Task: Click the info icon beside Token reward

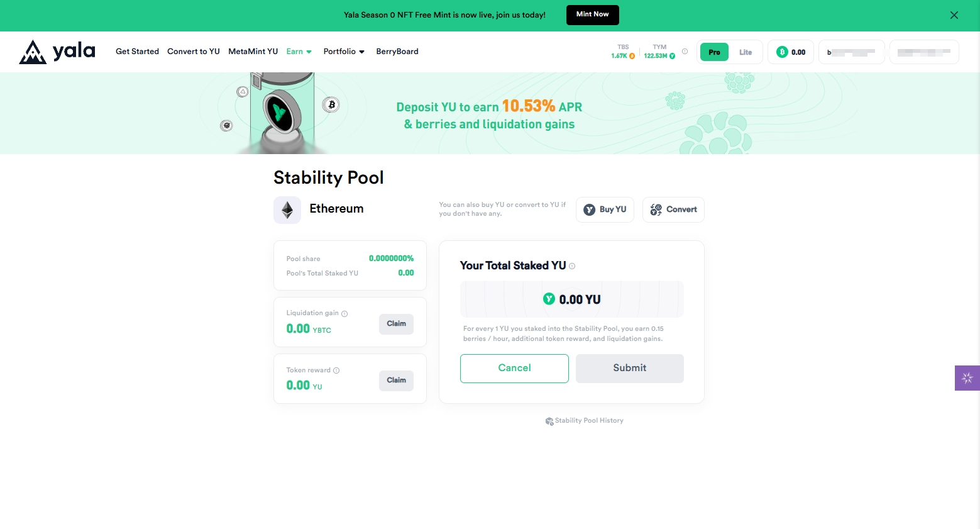Action: 336,370
